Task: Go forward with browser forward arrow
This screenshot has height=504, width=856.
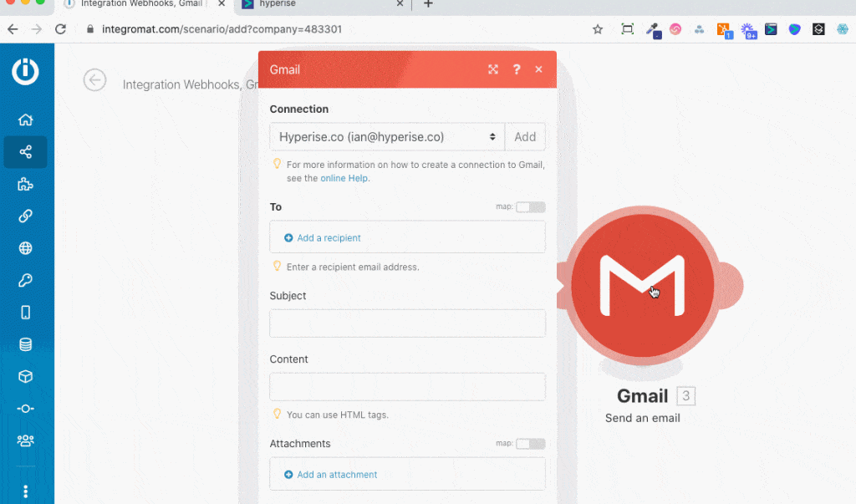Action: tap(37, 29)
